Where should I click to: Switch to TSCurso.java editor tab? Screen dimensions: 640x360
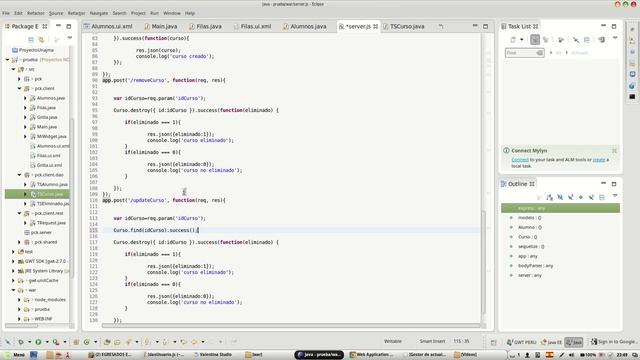[404, 26]
